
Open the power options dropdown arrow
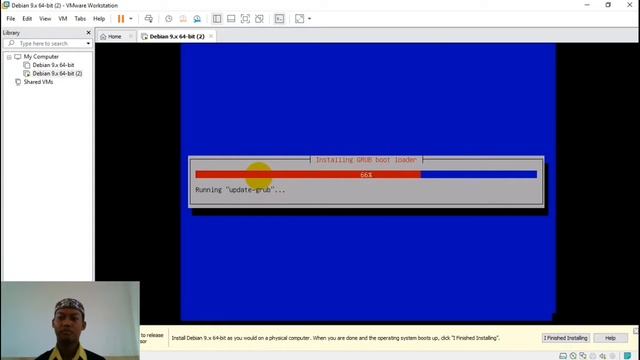click(131, 19)
